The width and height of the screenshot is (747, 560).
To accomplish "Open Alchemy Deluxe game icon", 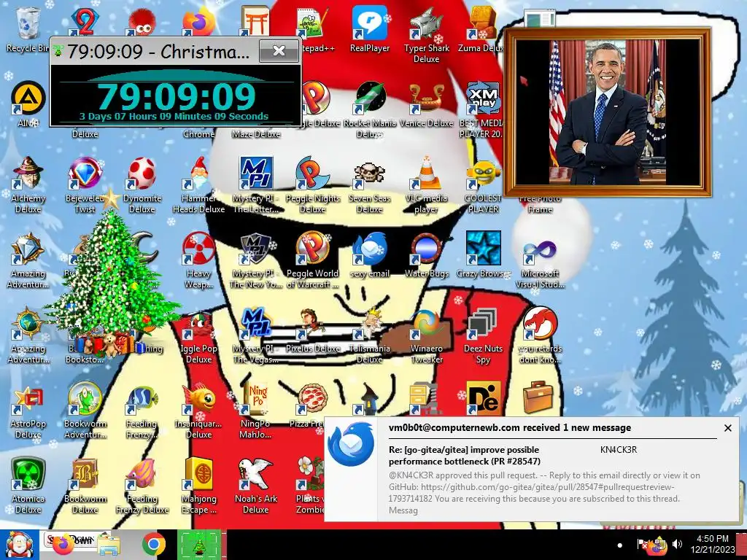I will 28,184.
